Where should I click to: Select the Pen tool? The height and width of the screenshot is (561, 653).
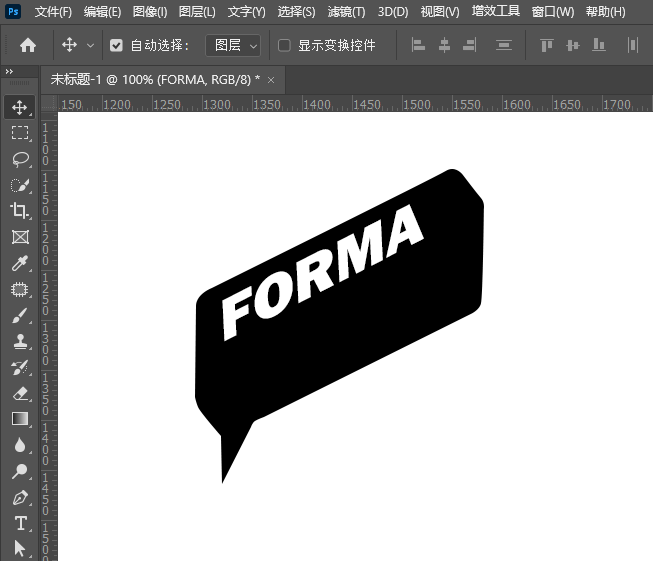click(20, 497)
